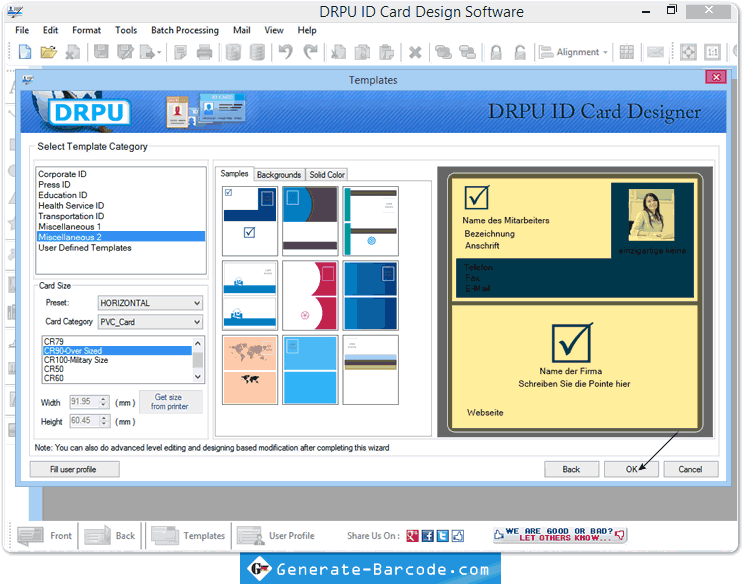Click the OK button

631,469
